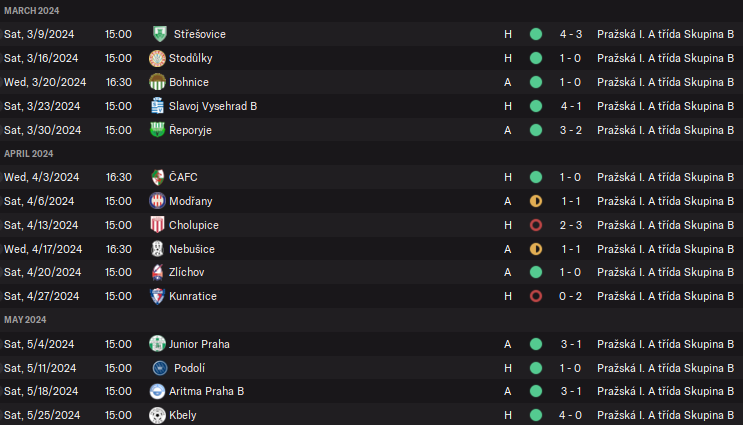Click the Stodůlky club crest

pos(158,58)
